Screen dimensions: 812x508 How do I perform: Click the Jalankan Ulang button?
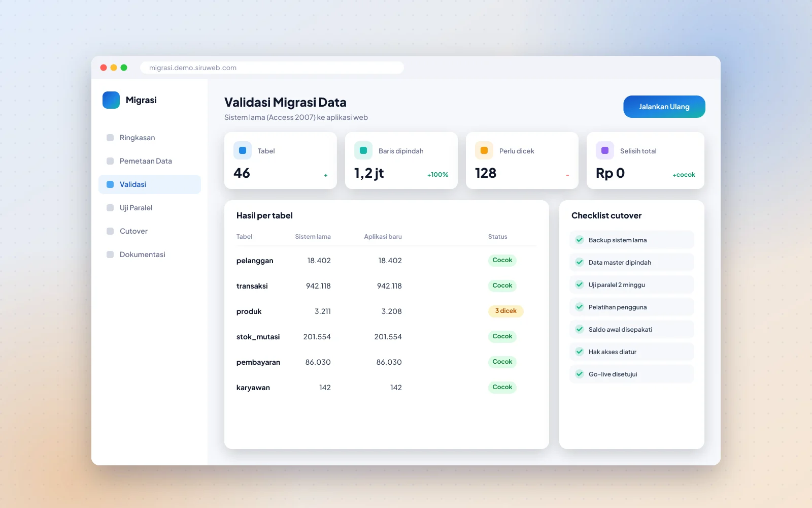click(664, 107)
